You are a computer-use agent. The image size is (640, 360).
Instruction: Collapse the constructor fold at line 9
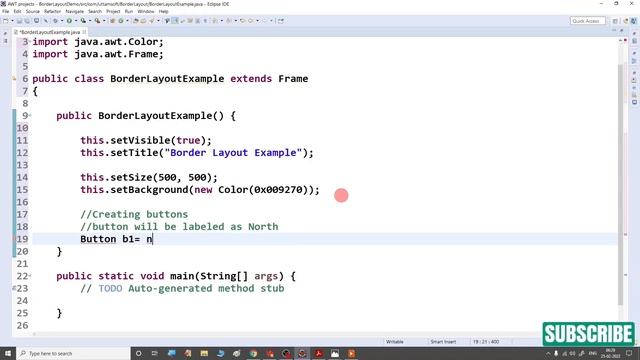point(30,116)
